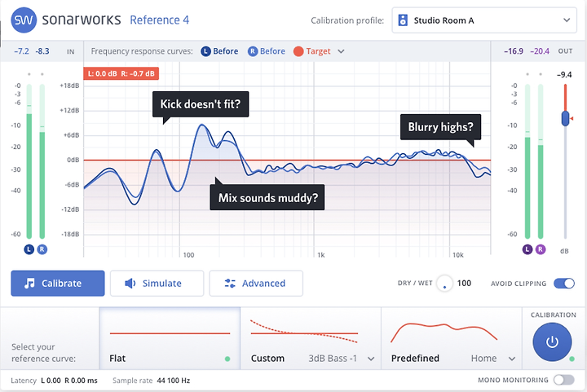Screen dimensions: 587x392
Task: Click the -9.4 output gain value
Action: pyautogui.click(x=564, y=75)
